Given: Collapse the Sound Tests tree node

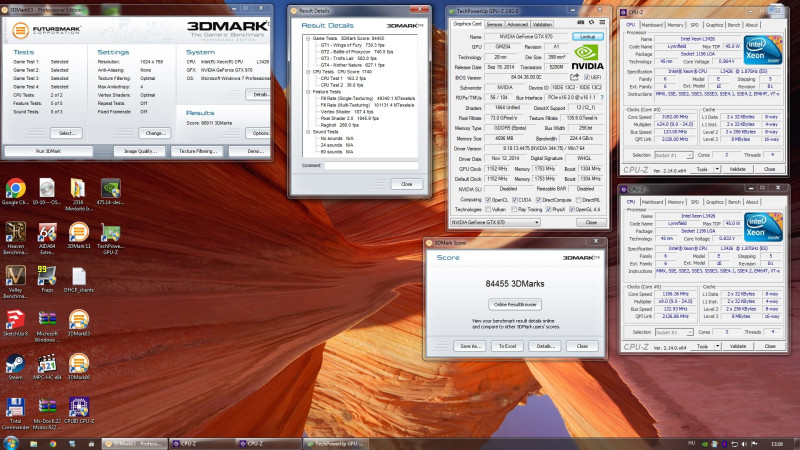Looking at the screenshot, I should (x=308, y=132).
